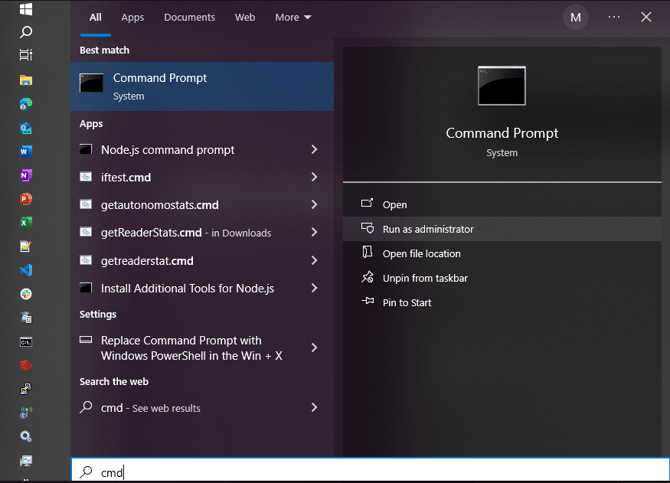The height and width of the screenshot is (483, 670).
Task: Click the Open file location folder icon
Action: pyautogui.click(x=367, y=252)
